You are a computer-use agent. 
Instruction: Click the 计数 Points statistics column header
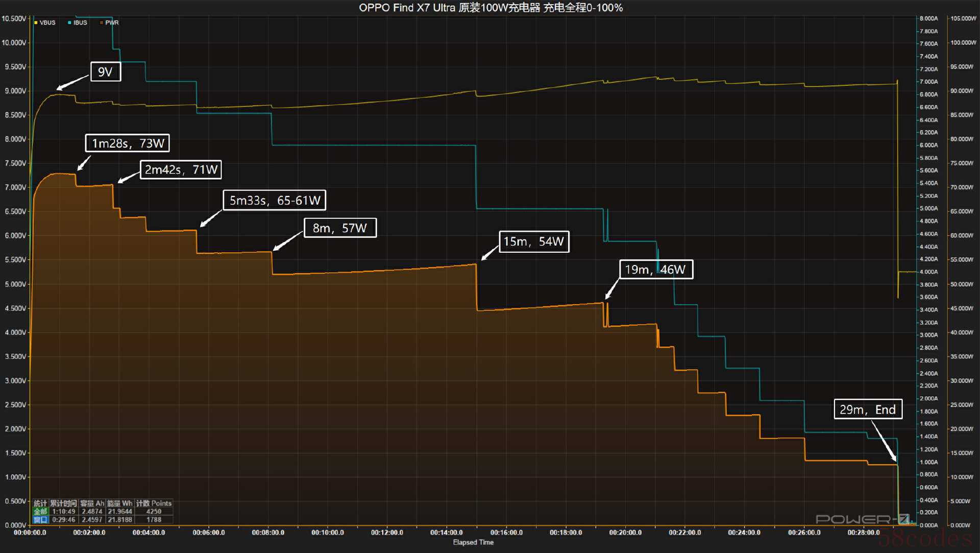coord(154,503)
